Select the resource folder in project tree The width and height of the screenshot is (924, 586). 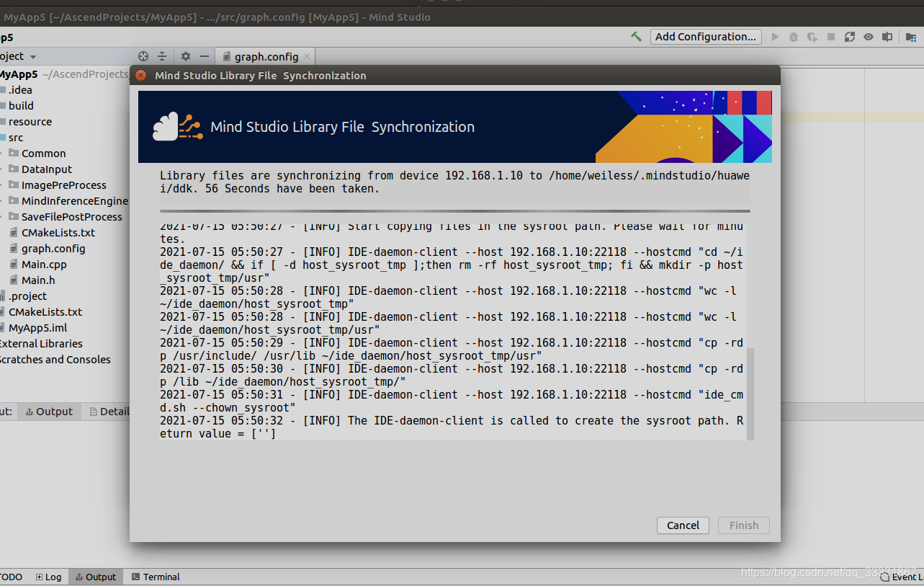[30, 122]
